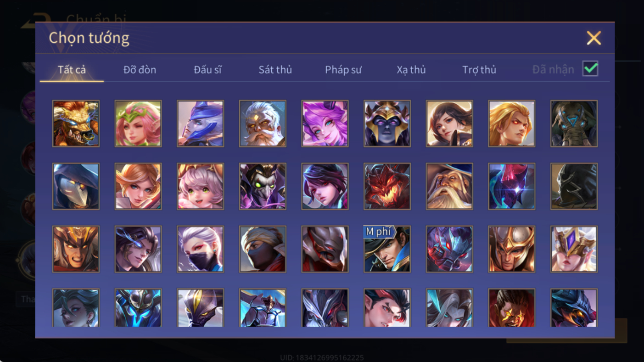Screen dimensions: 644x362
Task: Select the Đấu sĩ tab
Action: click(207, 70)
